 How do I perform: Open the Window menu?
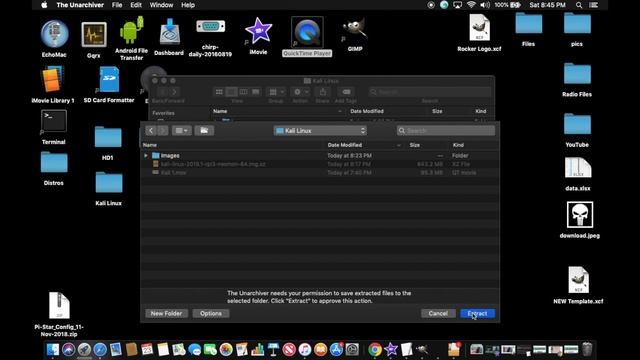161,5
